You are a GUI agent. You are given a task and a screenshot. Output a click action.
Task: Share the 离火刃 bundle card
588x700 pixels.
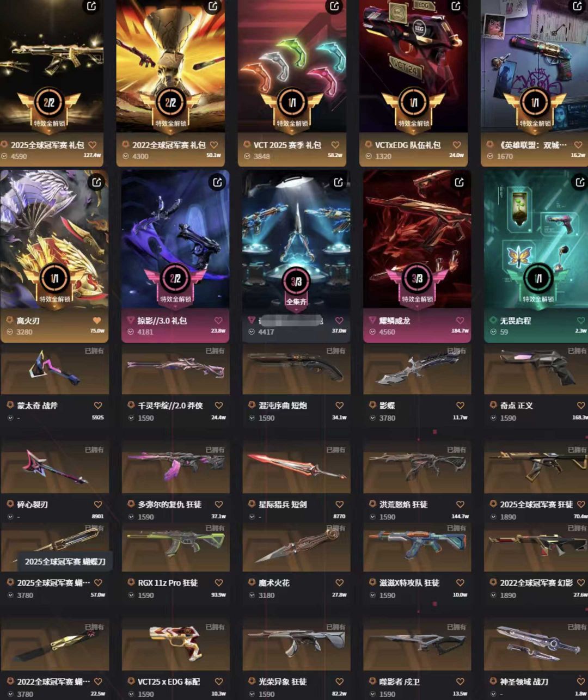[96, 182]
